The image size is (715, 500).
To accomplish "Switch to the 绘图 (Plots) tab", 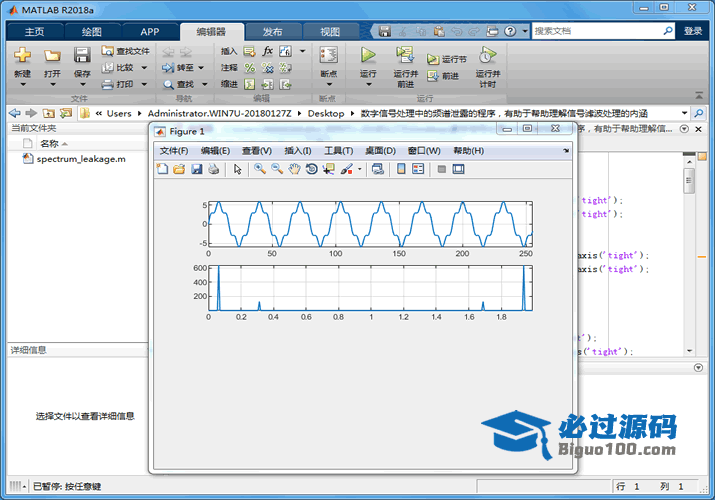I will (x=91, y=31).
